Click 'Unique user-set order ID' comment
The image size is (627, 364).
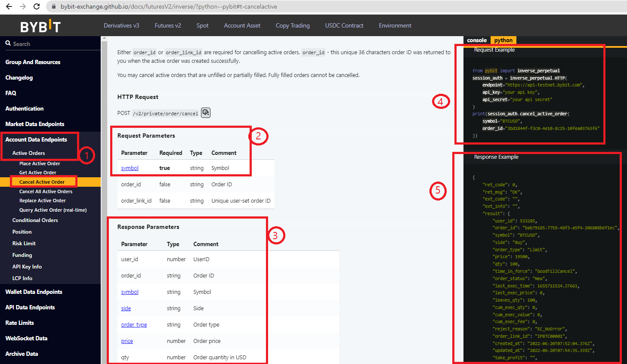(x=241, y=201)
